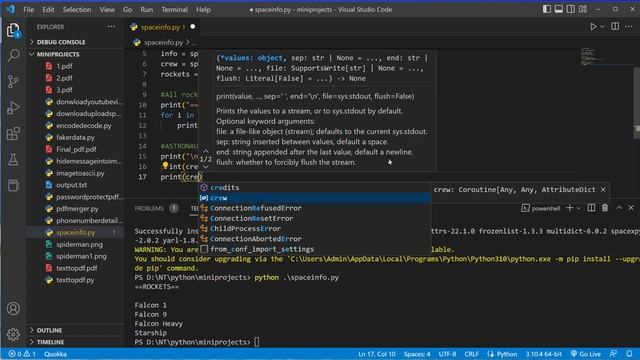Maximize the panel with up chevron
The width and height of the screenshot is (640, 360).
(x=619, y=208)
